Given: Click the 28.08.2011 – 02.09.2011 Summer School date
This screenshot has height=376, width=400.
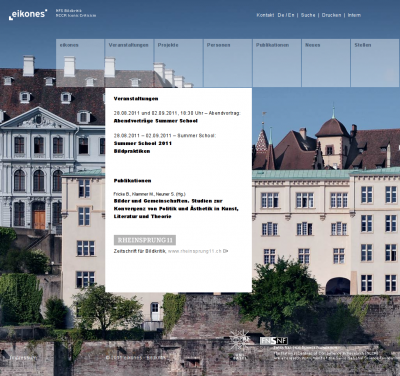Looking at the screenshot, I should [165, 136].
